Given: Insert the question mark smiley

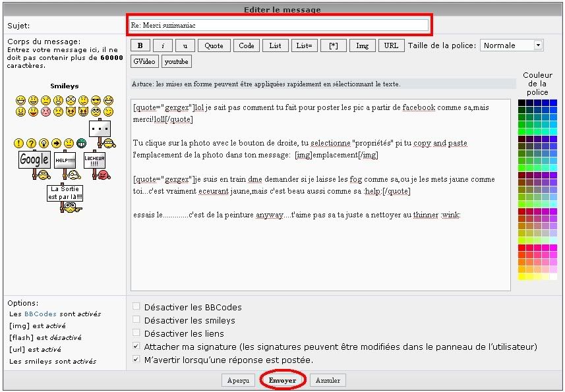Looking at the screenshot, I should tap(32, 143).
